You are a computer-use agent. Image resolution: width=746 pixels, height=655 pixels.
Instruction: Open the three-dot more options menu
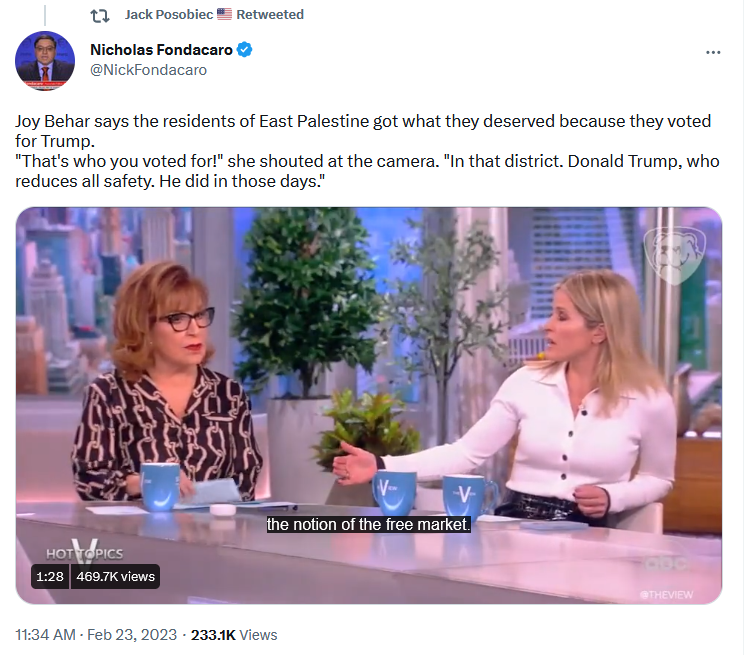point(713,52)
